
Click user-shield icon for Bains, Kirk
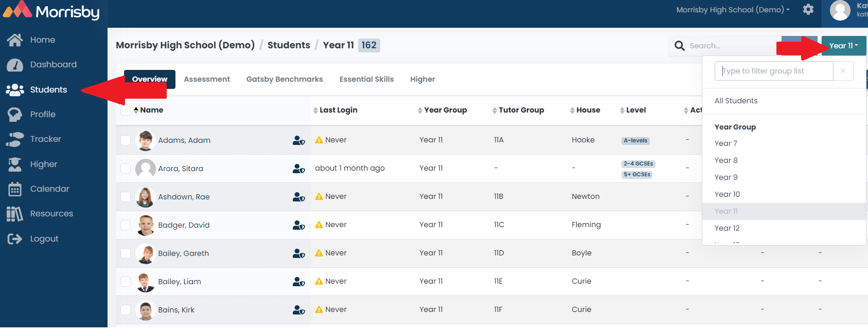(x=299, y=310)
